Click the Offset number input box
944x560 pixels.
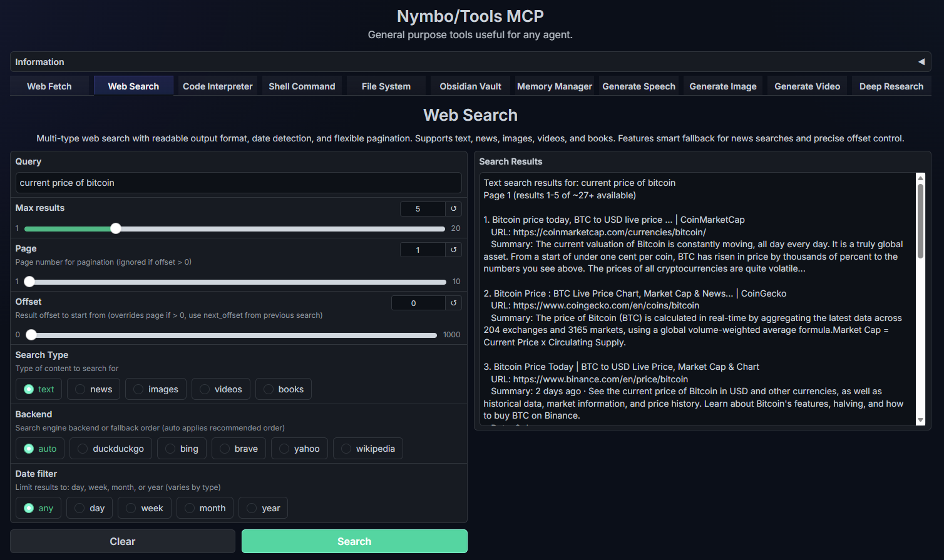pyautogui.click(x=418, y=303)
